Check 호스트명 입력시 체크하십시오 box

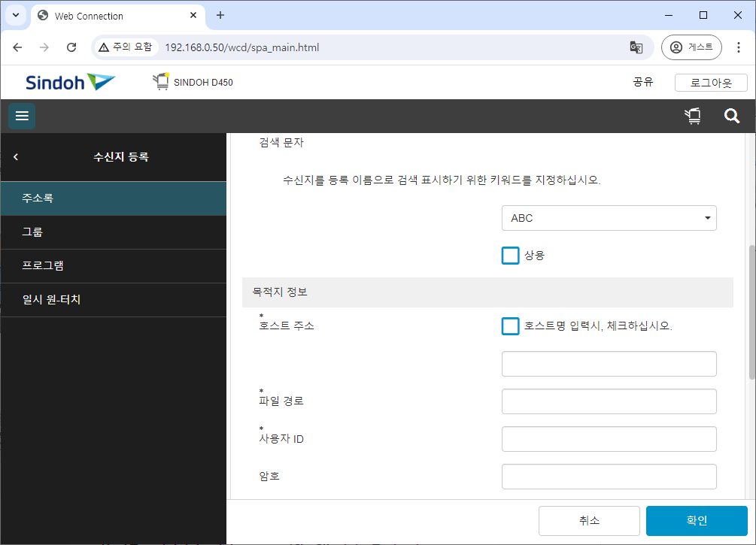click(x=510, y=325)
